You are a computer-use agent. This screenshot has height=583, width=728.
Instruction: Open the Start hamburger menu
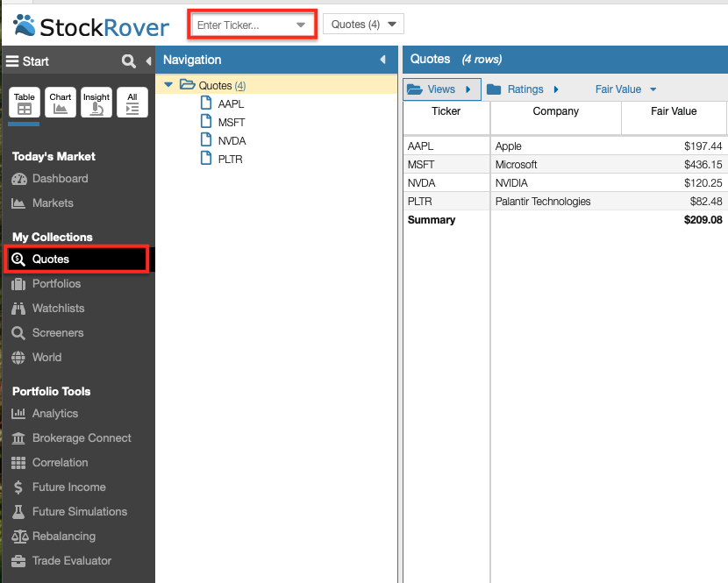click(x=12, y=61)
